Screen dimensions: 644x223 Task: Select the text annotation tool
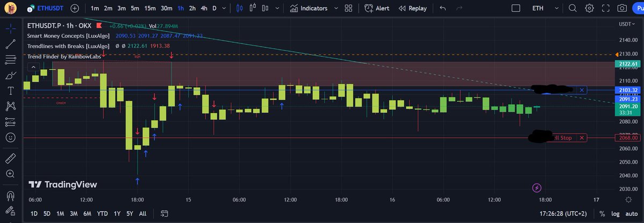pyautogui.click(x=10, y=91)
